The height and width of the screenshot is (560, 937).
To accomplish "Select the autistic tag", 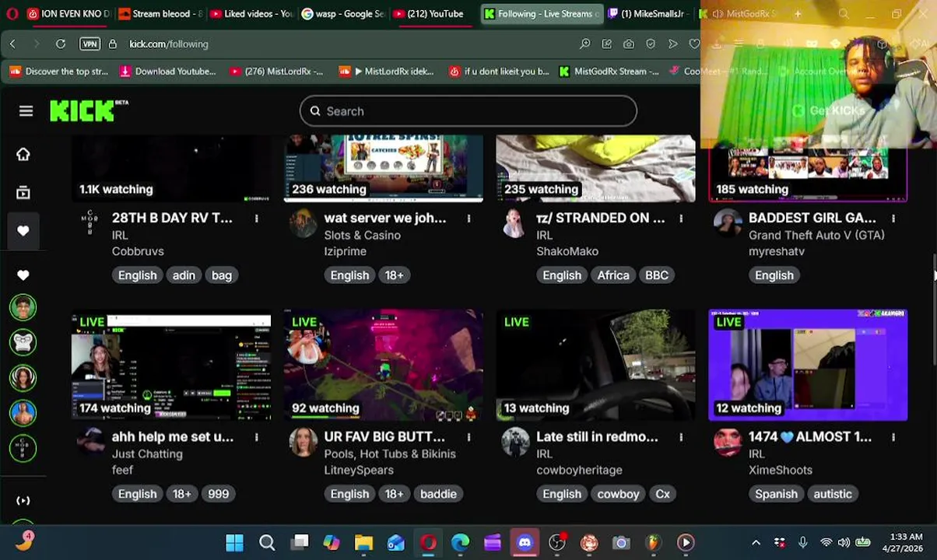I will (833, 494).
